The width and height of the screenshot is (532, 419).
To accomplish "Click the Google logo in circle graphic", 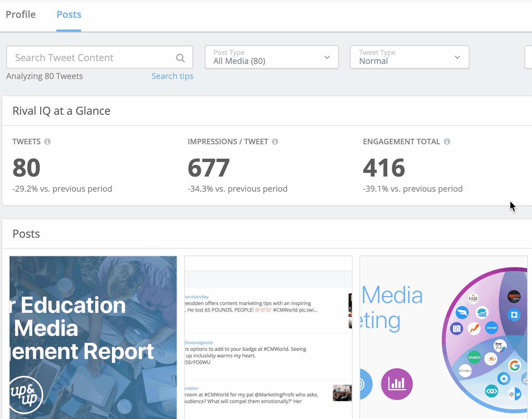I will coord(514,365).
